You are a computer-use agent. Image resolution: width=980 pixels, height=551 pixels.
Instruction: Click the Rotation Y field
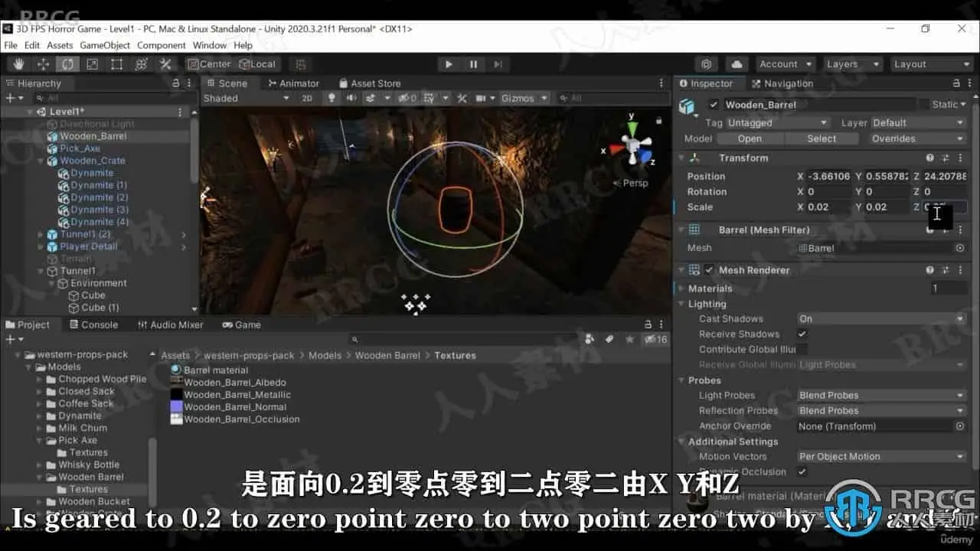[887, 191]
